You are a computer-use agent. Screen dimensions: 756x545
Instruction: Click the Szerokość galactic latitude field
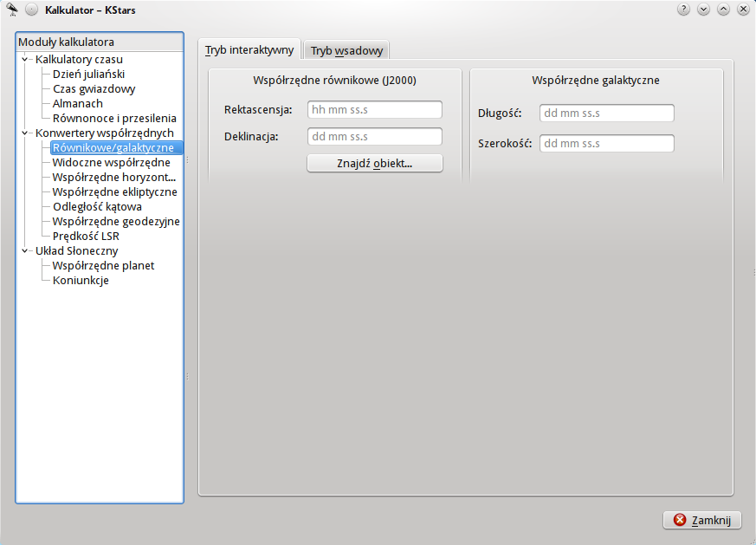(606, 144)
